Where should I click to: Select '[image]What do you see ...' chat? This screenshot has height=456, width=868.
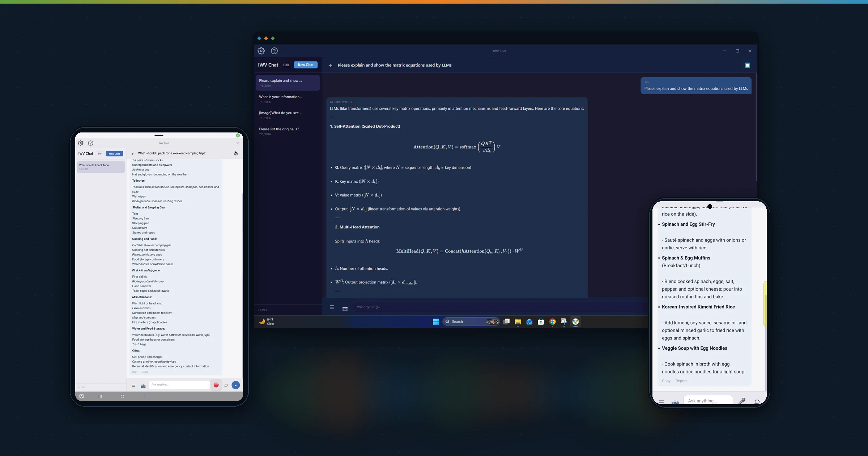[x=288, y=115]
